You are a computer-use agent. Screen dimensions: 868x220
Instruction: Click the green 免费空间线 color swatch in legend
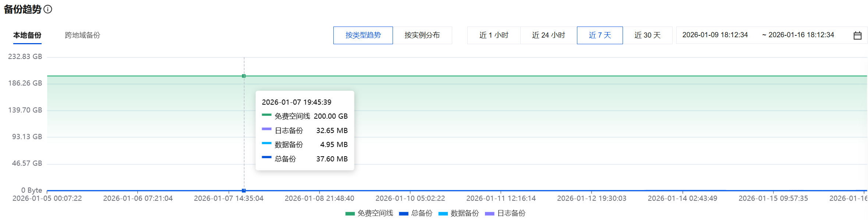(350, 214)
